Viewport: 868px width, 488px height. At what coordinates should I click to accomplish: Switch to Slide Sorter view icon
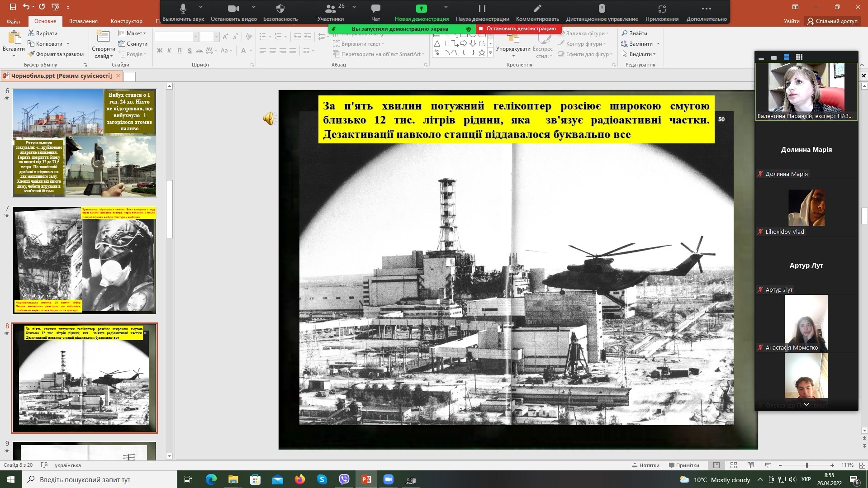(734, 465)
